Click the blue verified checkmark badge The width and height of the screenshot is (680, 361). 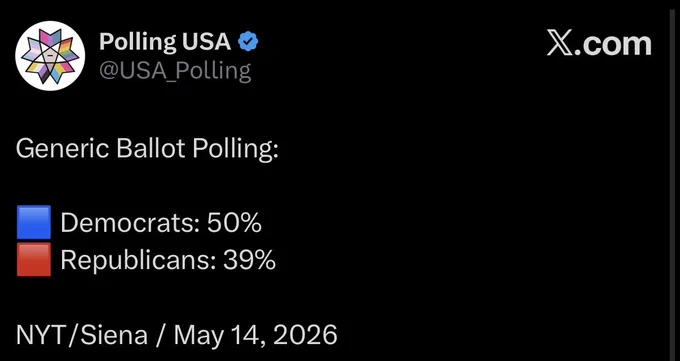(248, 42)
